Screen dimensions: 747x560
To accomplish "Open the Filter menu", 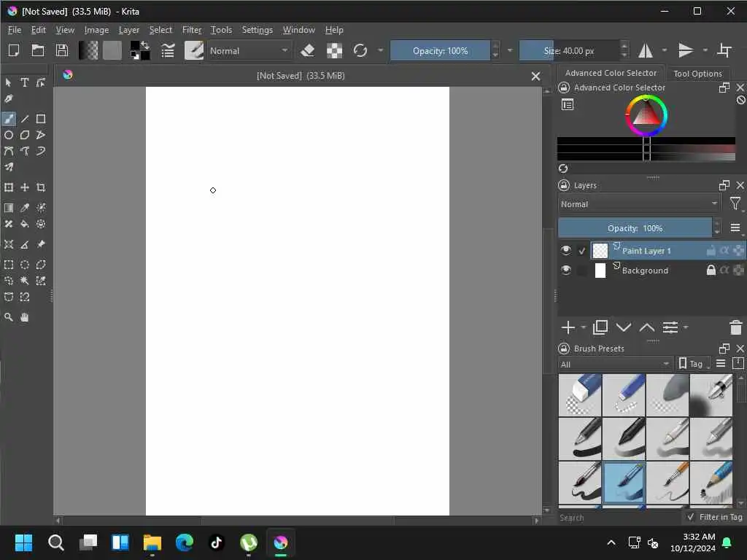I will click(x=192, y=30).
